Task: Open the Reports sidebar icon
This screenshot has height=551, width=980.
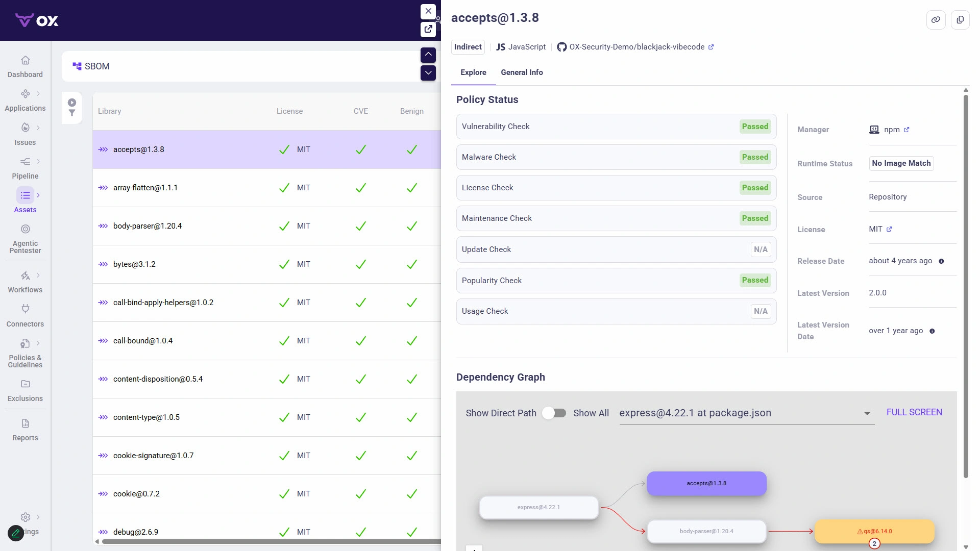Action: click(25, 423)
